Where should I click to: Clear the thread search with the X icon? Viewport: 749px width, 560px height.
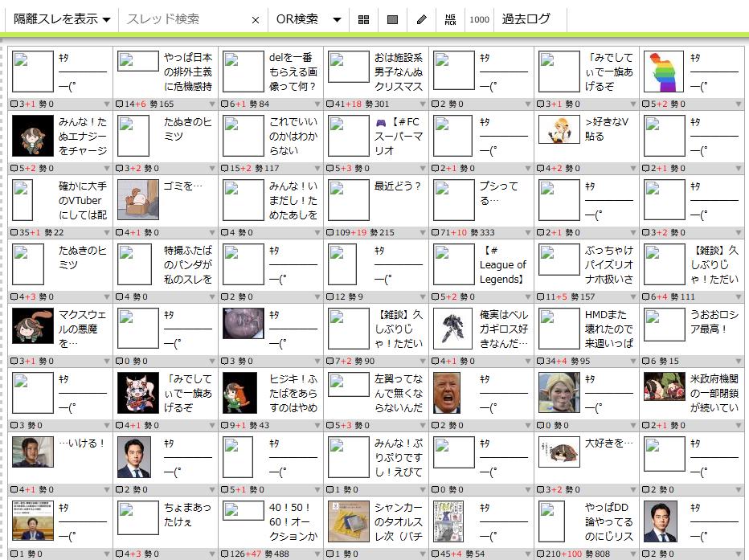tap(256, 20)
